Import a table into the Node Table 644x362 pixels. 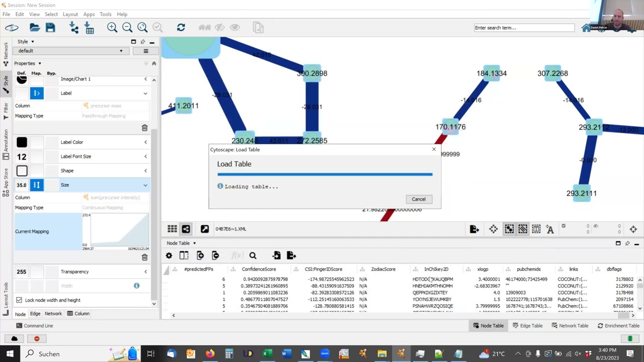tap(276, 255)
